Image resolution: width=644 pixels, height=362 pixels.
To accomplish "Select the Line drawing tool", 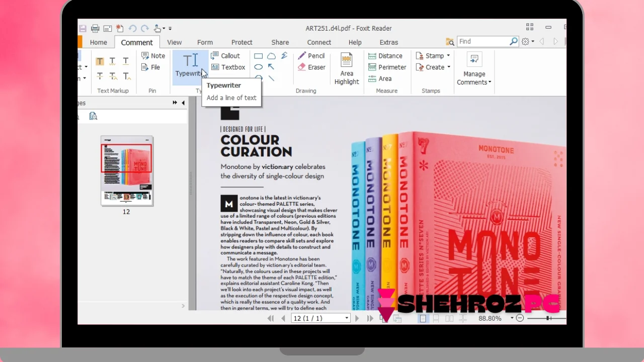I will (x=271, y=78).
